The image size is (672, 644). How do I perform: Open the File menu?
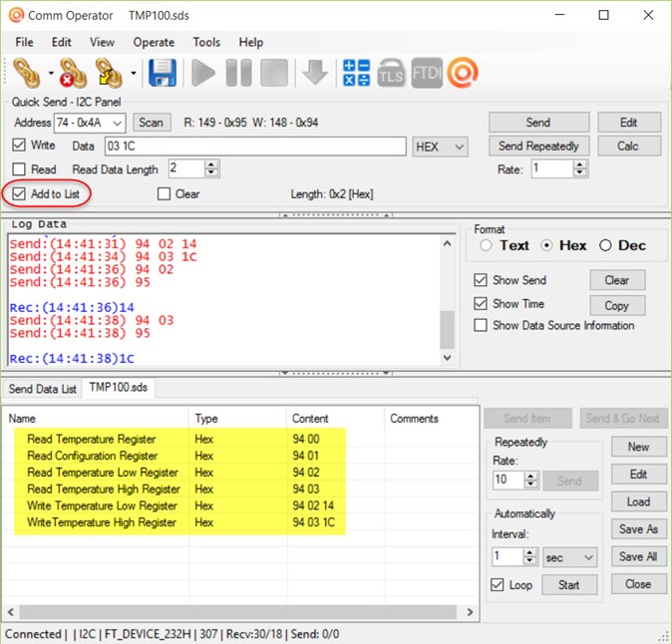click(24, 42)
